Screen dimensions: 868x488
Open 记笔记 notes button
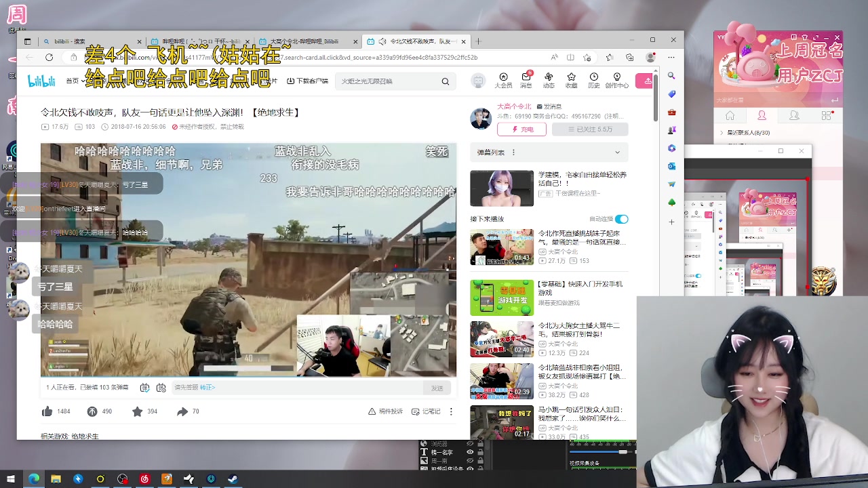tap(426, 411)
